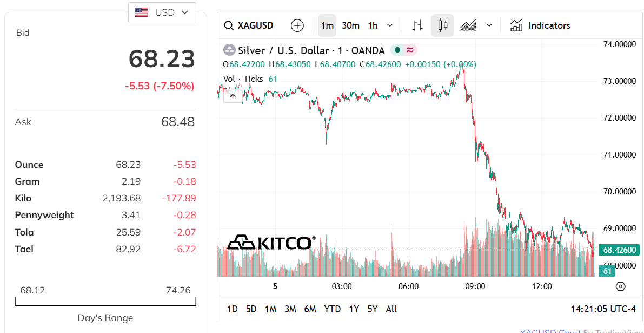Select the bars chart style icon
The height and width of the screenshot is (333, 644).
(417, 25)
